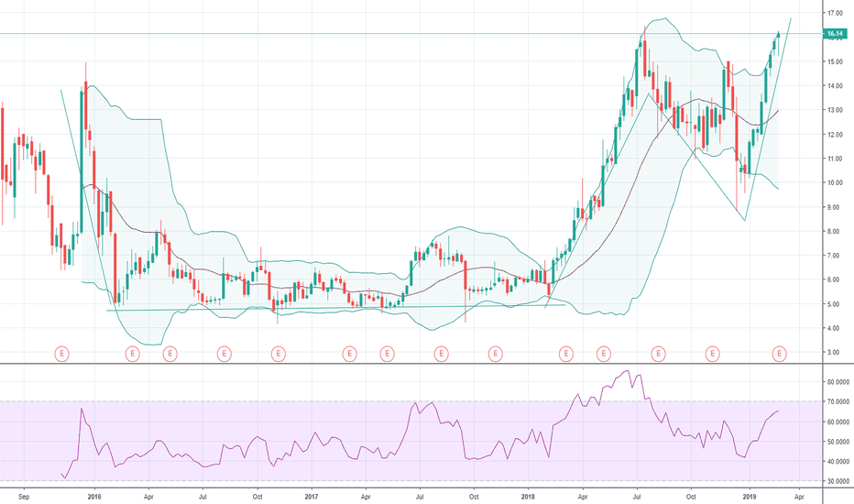Click the 17.00 price axis label
This screenshot has width=854, height=504.
(x=835, y=13)
